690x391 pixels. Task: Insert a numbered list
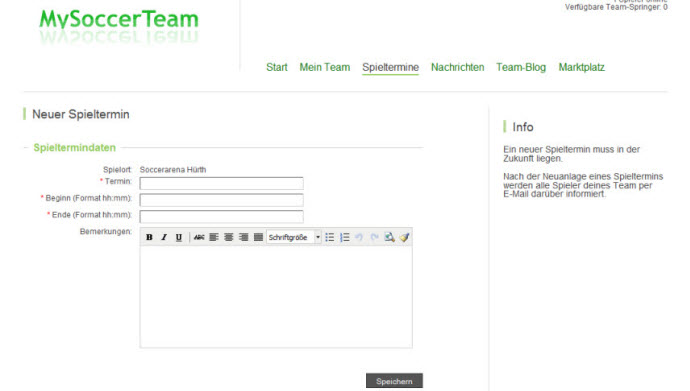(345, 237)
